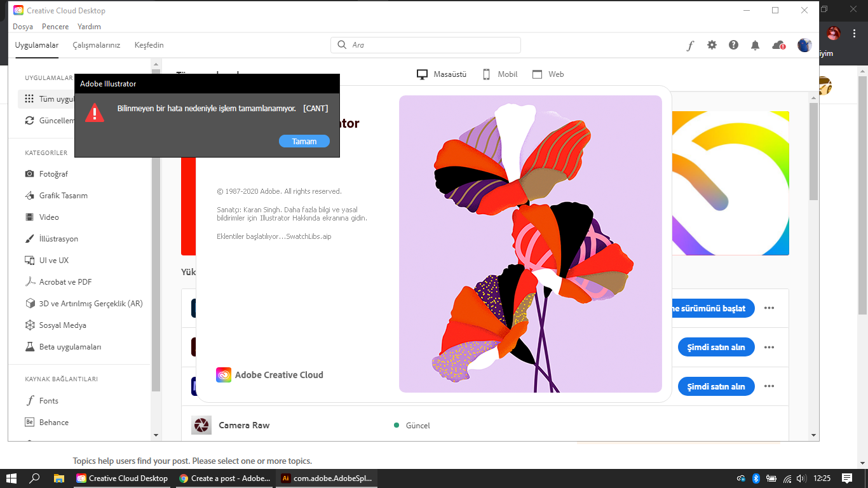
Task: Click the Ara search field
Action: click(426, 45)
